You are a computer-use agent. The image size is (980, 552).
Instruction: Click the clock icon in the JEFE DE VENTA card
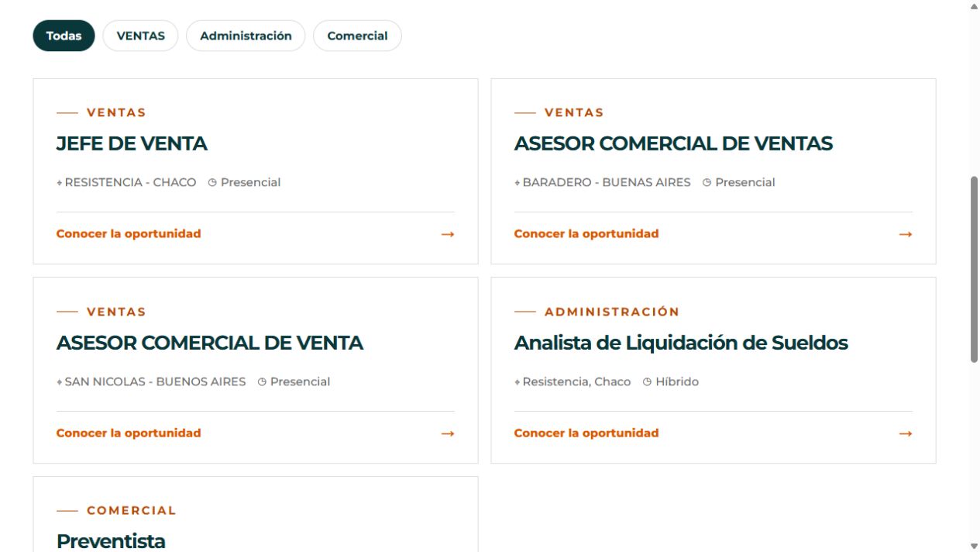click(x=212, y=183)
